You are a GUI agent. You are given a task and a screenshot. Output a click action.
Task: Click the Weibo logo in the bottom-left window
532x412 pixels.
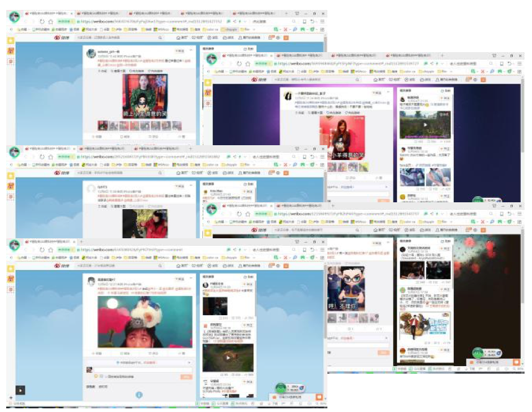tap(61, 266)
